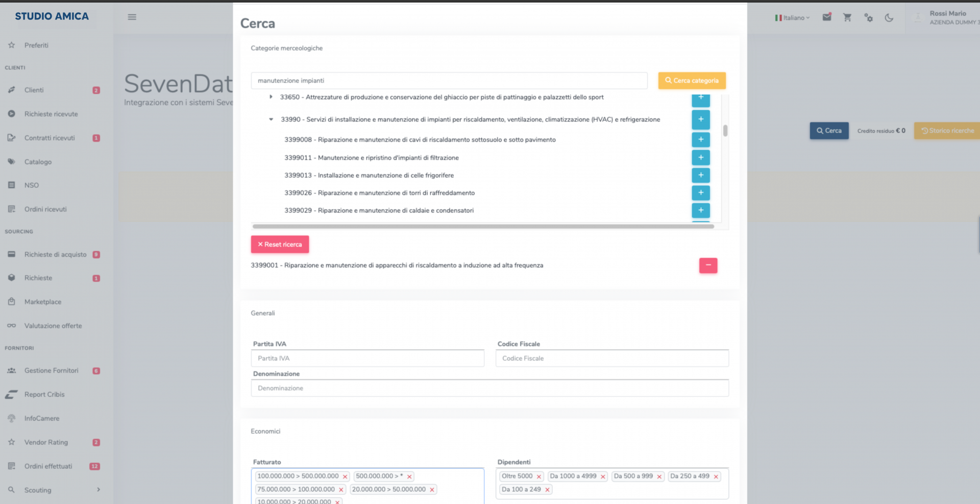980x504 pixels.
Task: Remove Fatturato tag 75.000.000 > 100.000.000
Action: [x=341, y=490]
